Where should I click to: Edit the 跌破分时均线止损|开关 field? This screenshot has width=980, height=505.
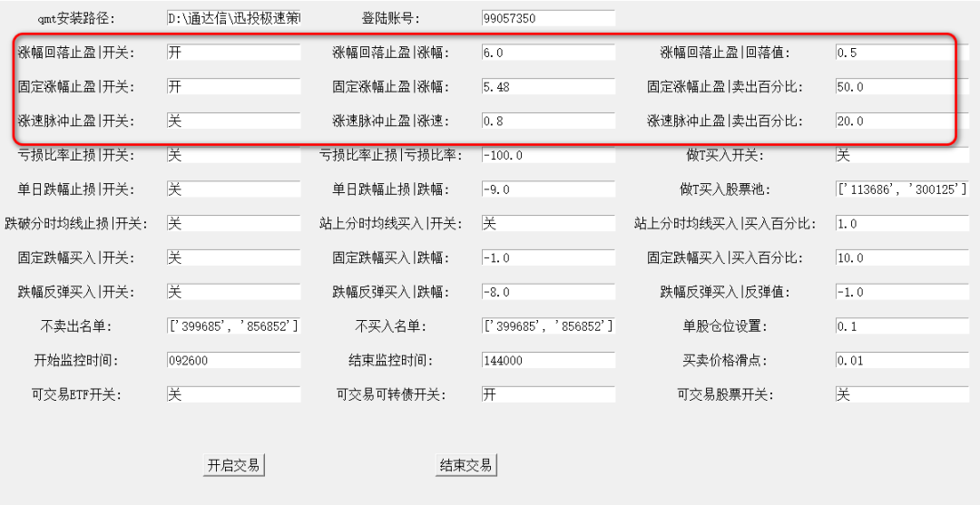pyautogui.click(x=234, y=223)
